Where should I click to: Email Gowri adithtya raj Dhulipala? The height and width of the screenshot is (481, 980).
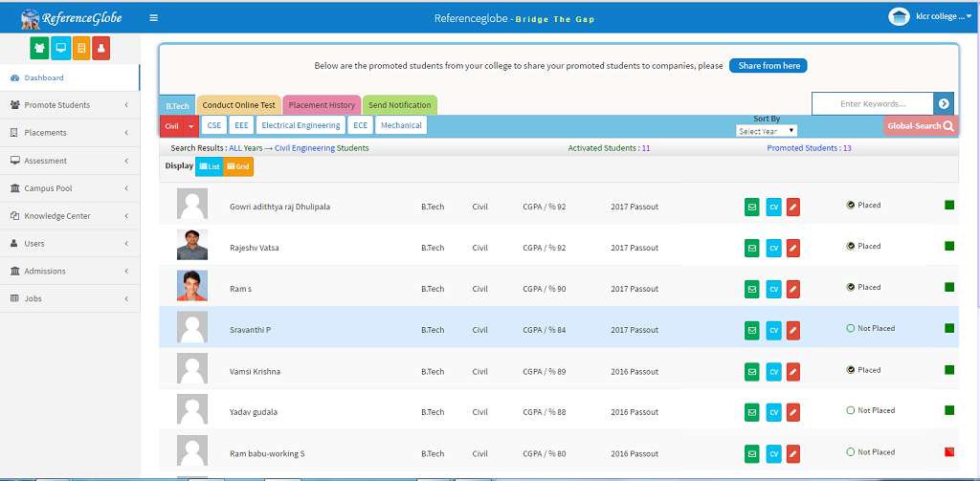(x=752, y=207)
